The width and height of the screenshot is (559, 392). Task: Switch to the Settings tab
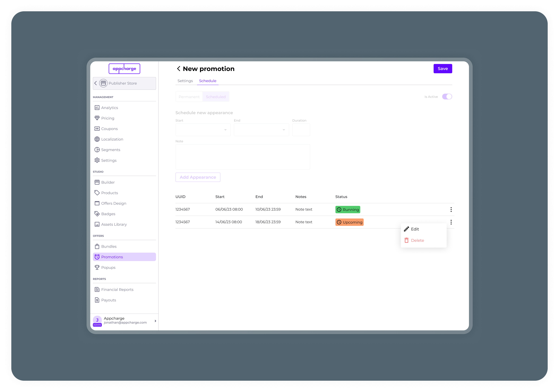(x=185, y=81)
